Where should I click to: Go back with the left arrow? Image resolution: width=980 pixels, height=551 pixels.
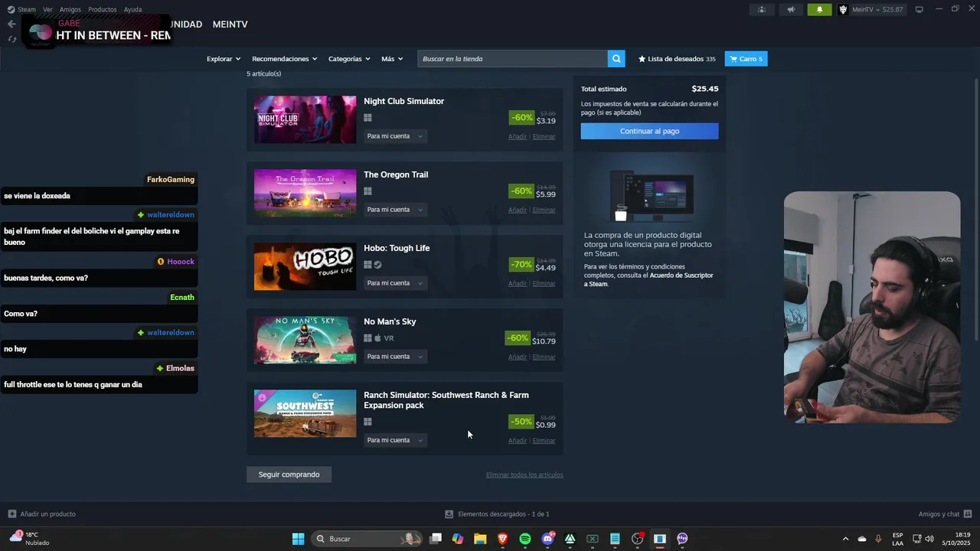click(11, 24)
